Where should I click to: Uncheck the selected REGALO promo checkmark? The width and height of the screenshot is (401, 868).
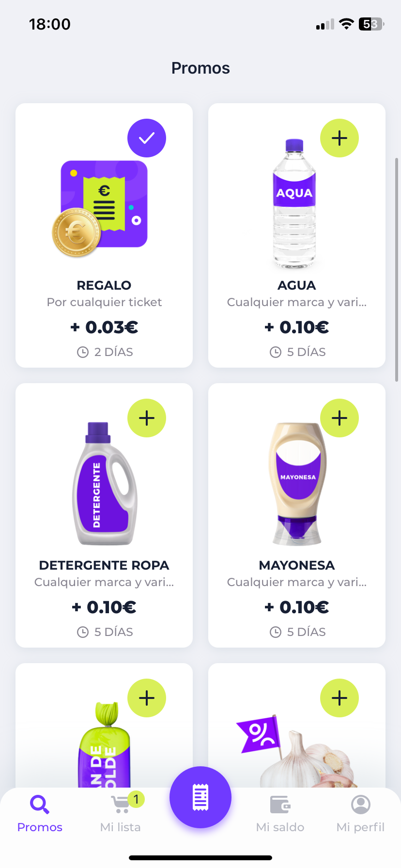pyautogui.click(x=147, y=138)
